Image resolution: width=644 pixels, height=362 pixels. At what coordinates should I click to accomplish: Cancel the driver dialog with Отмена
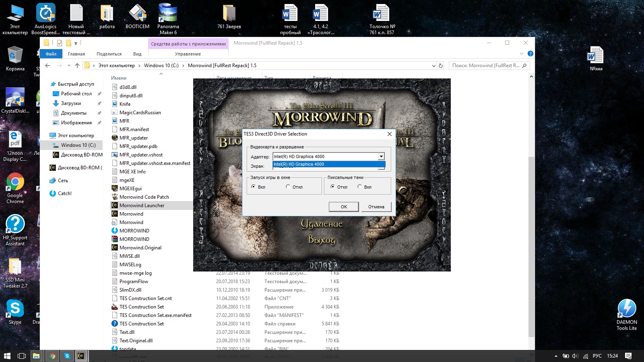[x=376, y=207]
